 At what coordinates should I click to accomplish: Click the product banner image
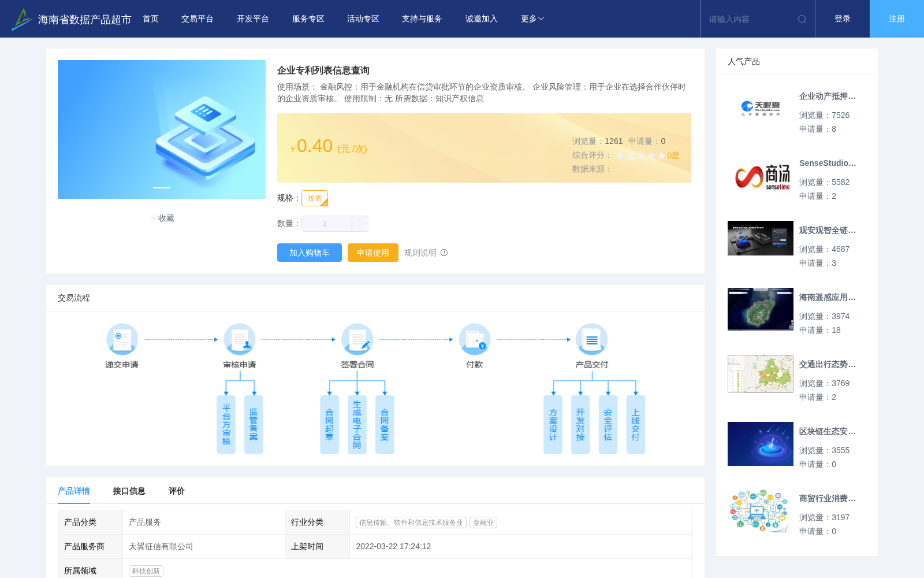point(162,129)
